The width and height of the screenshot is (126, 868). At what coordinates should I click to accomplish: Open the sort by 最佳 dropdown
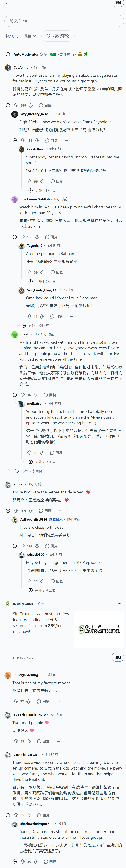click(30, 36)
